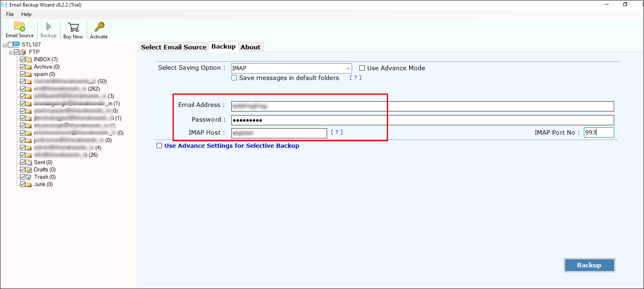Click the Sent (0) folder icon
This screenshot has height=289, width=644.
coord(29,162)
